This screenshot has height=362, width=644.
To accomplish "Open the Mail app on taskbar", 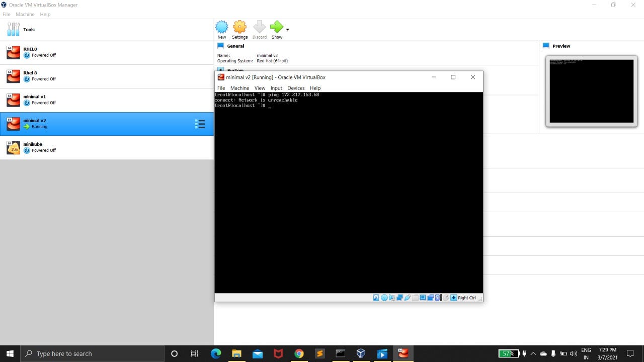I will pos(257,353).
